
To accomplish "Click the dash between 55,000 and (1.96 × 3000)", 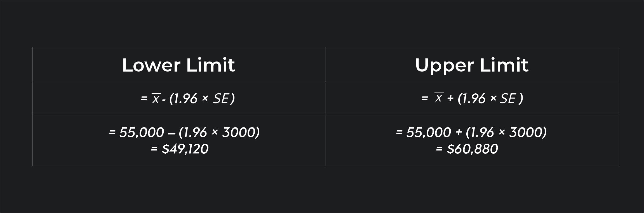I will click(171, 133).
